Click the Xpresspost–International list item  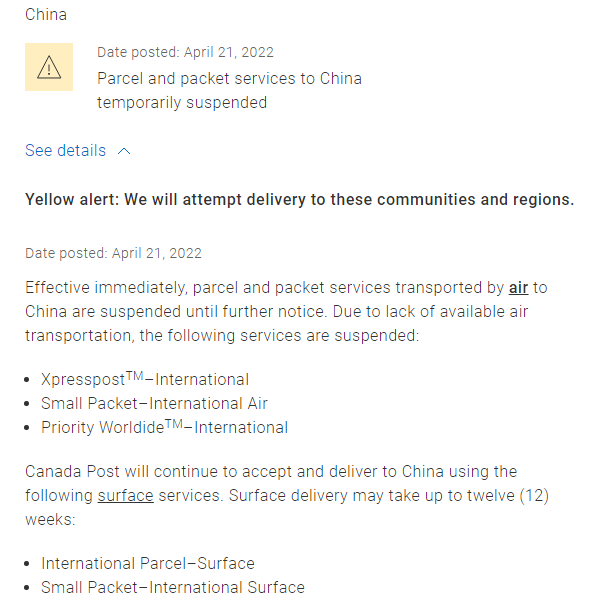(x=145, y=379)
